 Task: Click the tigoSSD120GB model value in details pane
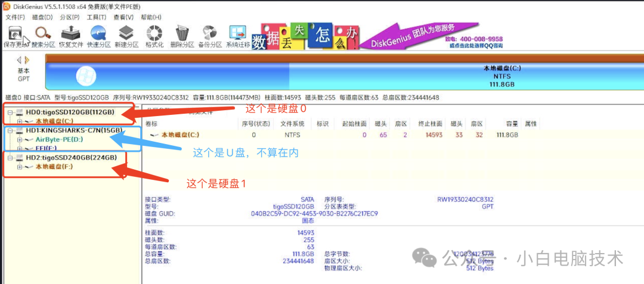click(x=293, y=207)
